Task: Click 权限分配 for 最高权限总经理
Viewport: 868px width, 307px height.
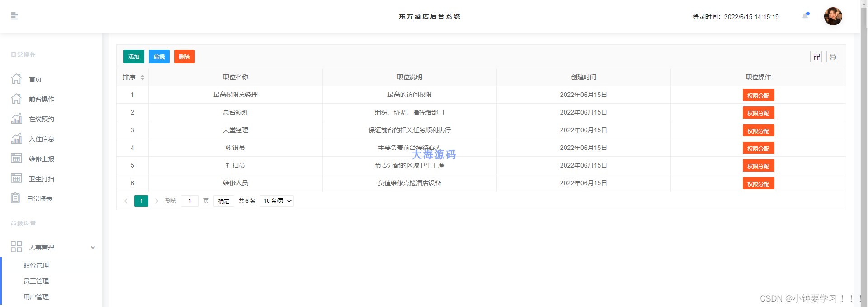Action: pyautogui.click(x=758, y=95)
